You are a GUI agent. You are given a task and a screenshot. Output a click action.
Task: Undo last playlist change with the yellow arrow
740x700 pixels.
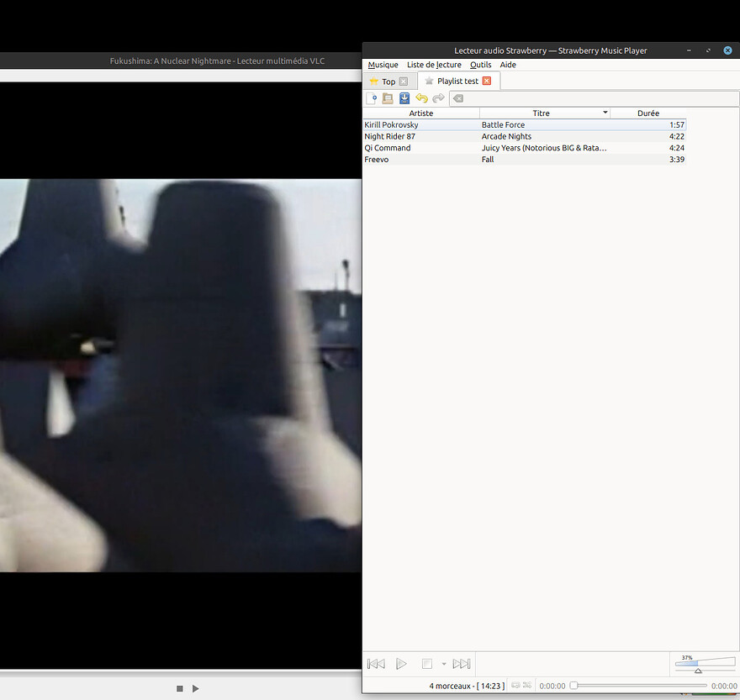421,98
